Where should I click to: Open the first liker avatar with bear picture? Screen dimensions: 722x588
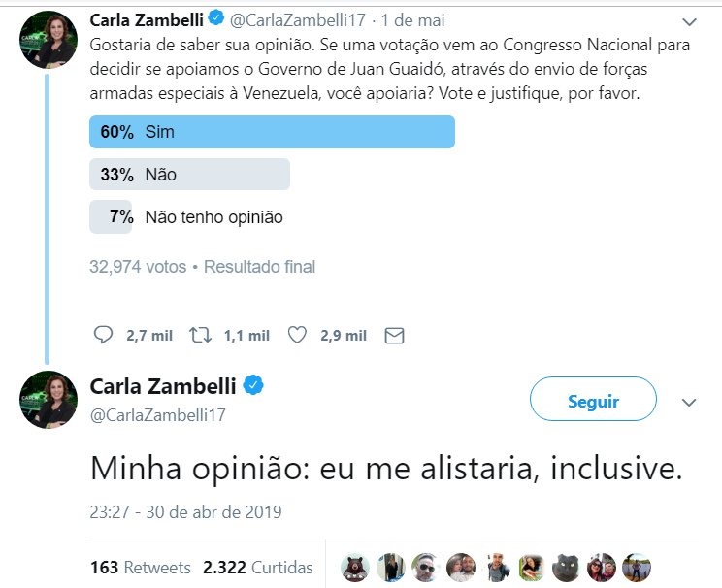(x=355, y=567)
